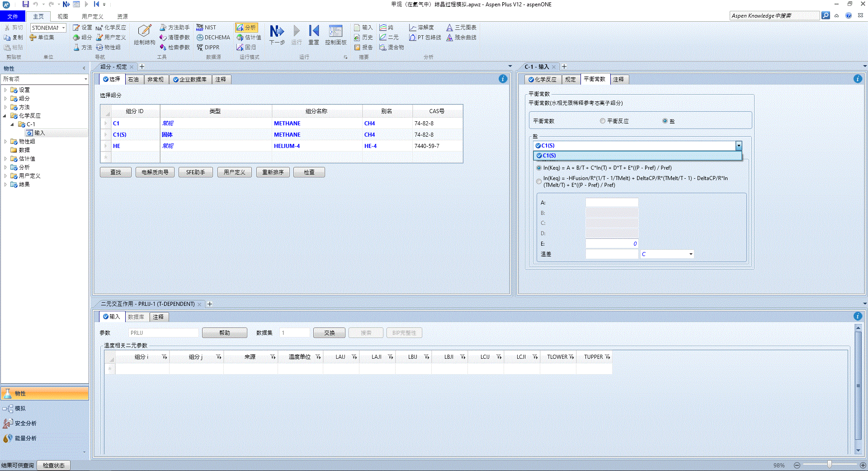This screenshot has width=868, height=471.
Task: Switch to the Resources (资源) ribbon tab
Action: (123, 16)
